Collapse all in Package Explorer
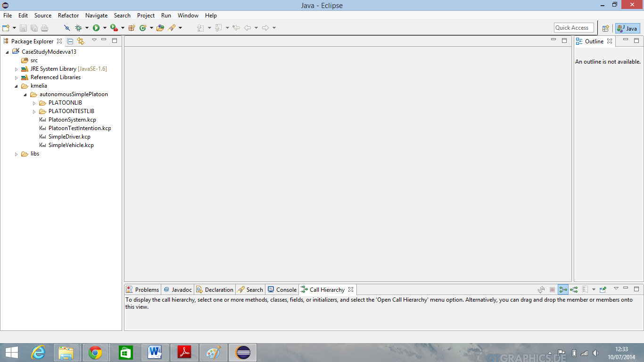644x362 pixels. coord(70,41)
